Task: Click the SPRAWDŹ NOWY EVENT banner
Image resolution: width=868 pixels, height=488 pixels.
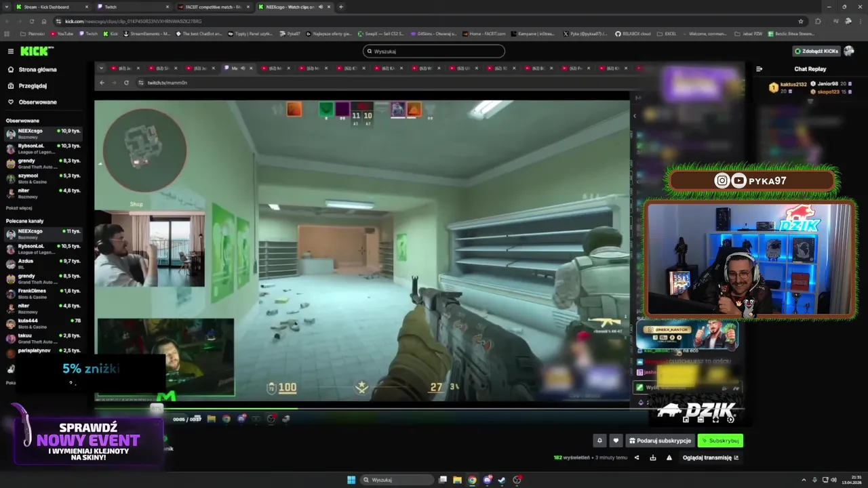Action: (x=88, y=441)
